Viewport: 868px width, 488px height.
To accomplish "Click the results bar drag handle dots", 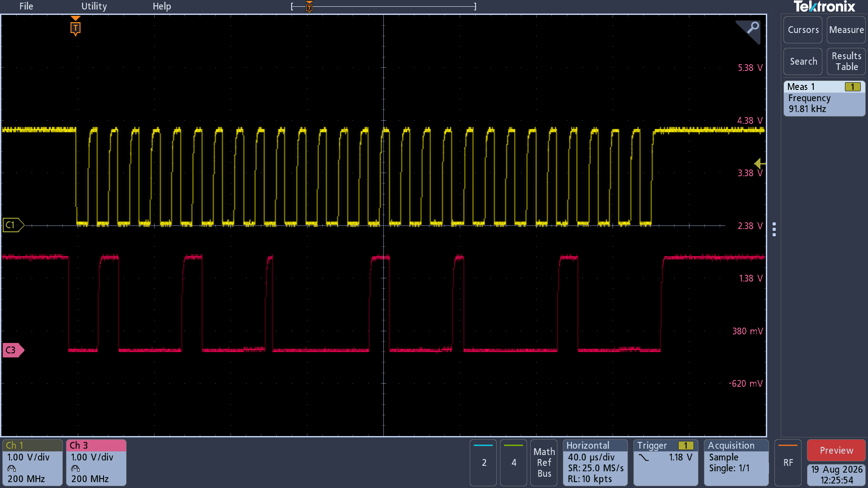I will pyautogui.click(x=774, y=229).
